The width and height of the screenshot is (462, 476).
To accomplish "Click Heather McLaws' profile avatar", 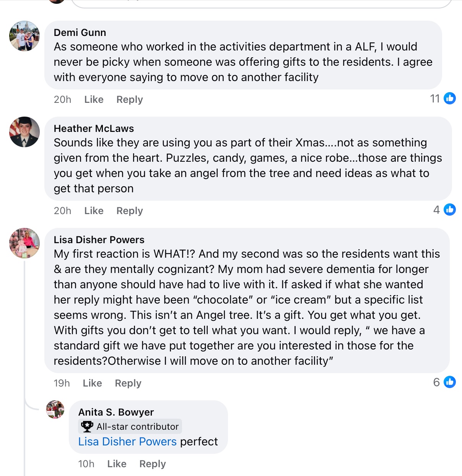I will (24, 132).
